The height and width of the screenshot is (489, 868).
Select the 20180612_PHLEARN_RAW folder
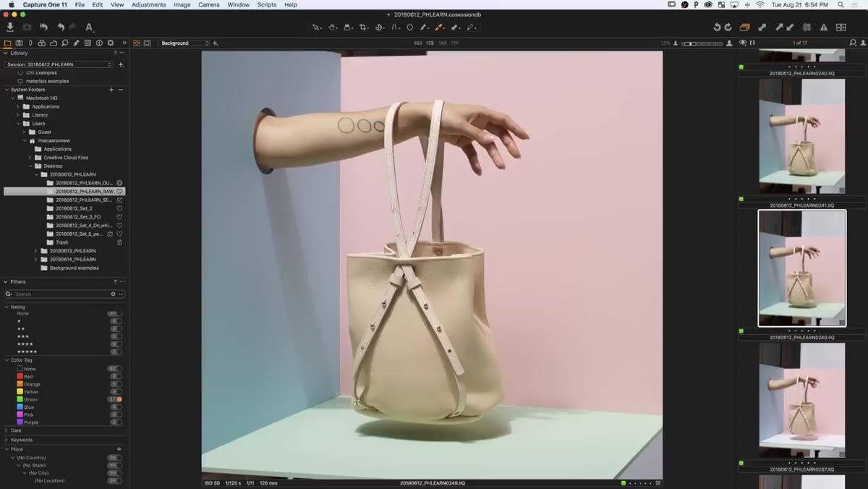click(x=64, y=191)
